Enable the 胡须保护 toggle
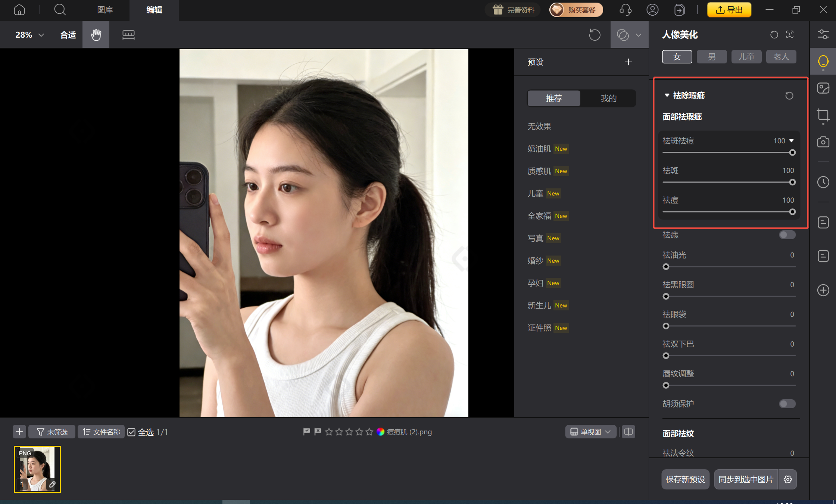The height and width of the screenshot is (504, 836). coord(787,404)
